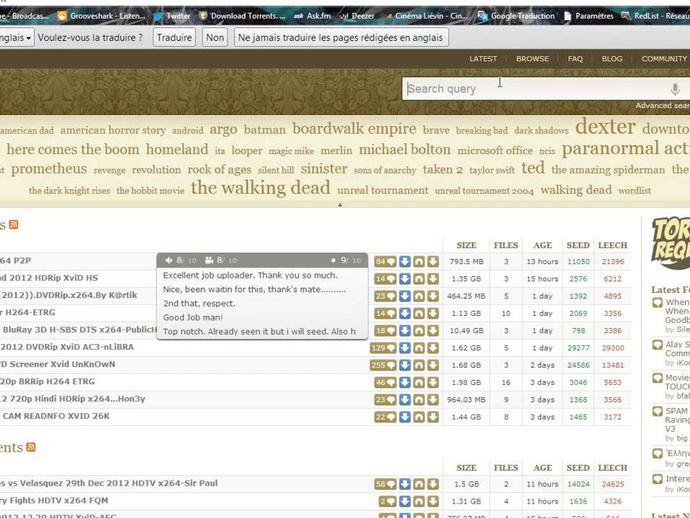Click 'Good Job man!' comment in popup

coord(193,317)
